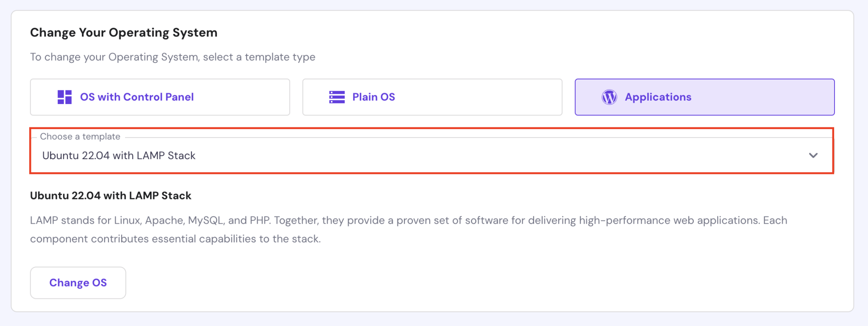
Task: Click the Plain OS card label text
Action: [373, 97]
